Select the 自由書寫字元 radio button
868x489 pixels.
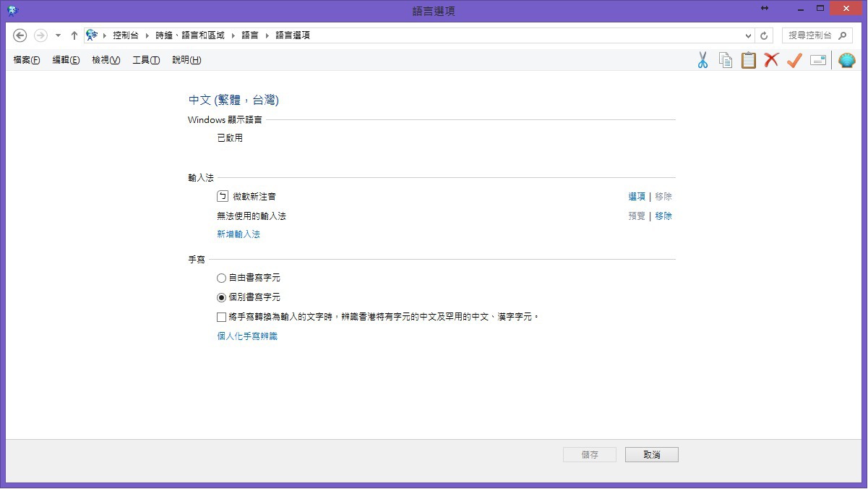(221, 278)
